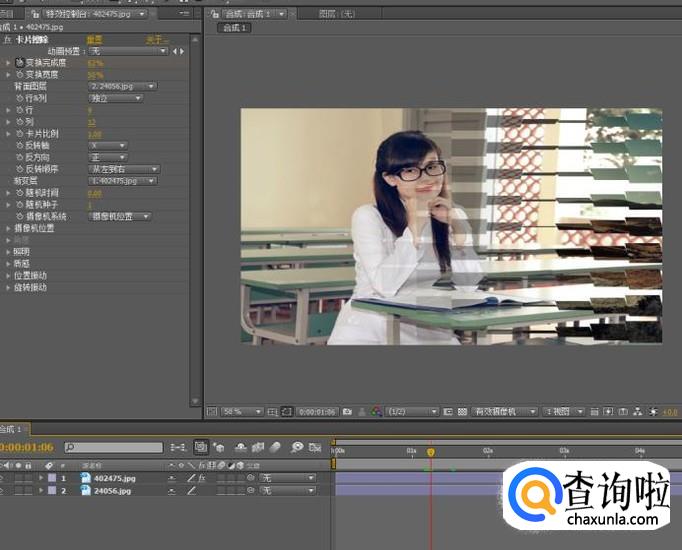
Task: Click the show channel color icon
Action: 376,411
